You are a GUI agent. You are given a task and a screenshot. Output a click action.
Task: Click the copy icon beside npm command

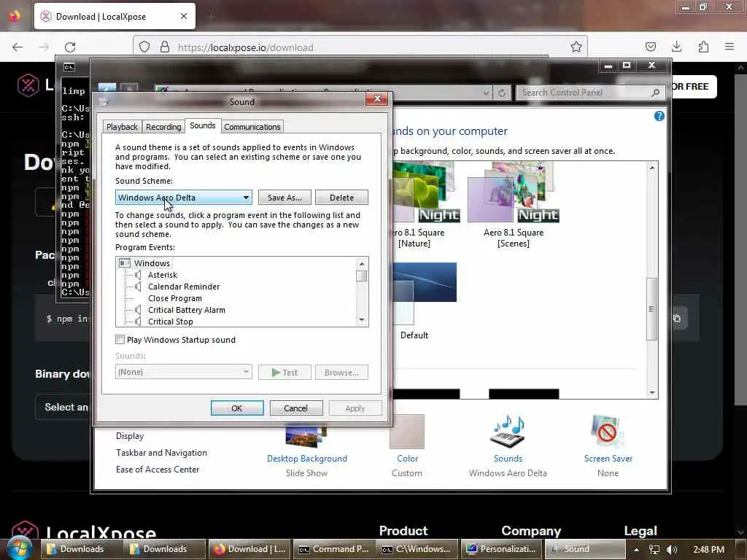pos(676,318)
